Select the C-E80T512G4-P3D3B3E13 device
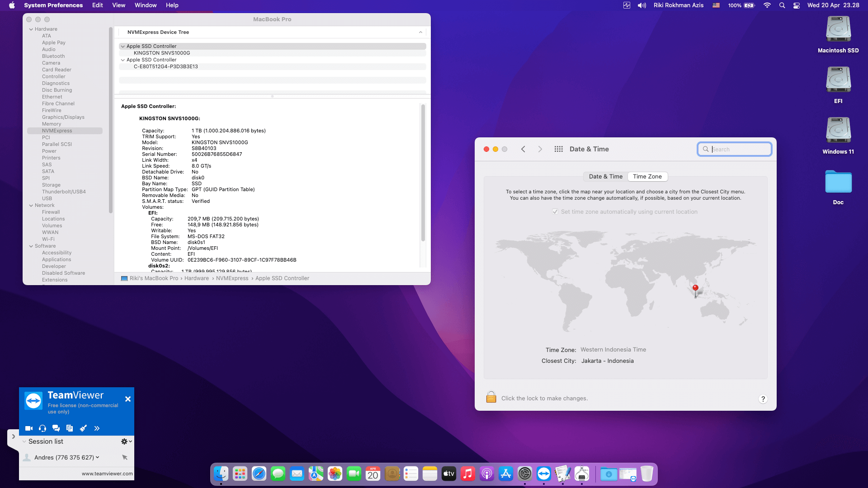 166,66
